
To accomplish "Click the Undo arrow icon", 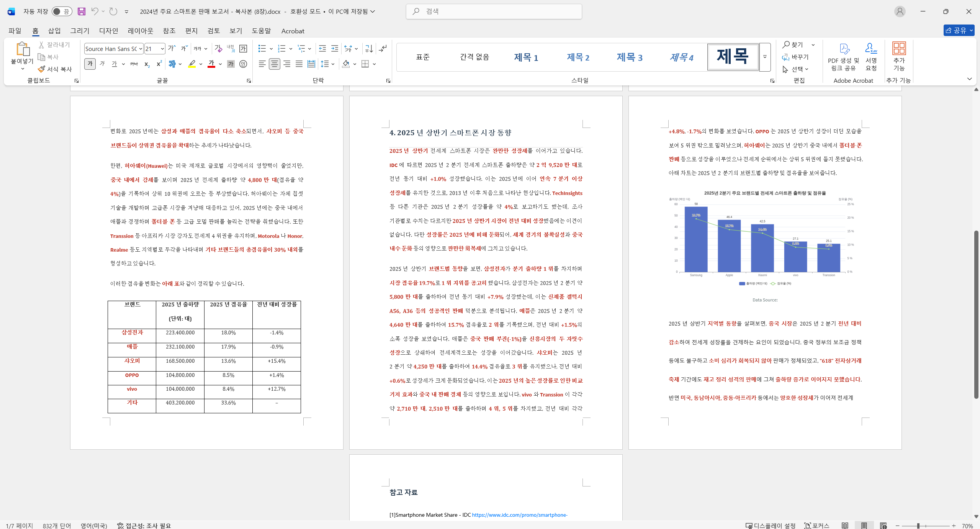I will tap(95, 11).
